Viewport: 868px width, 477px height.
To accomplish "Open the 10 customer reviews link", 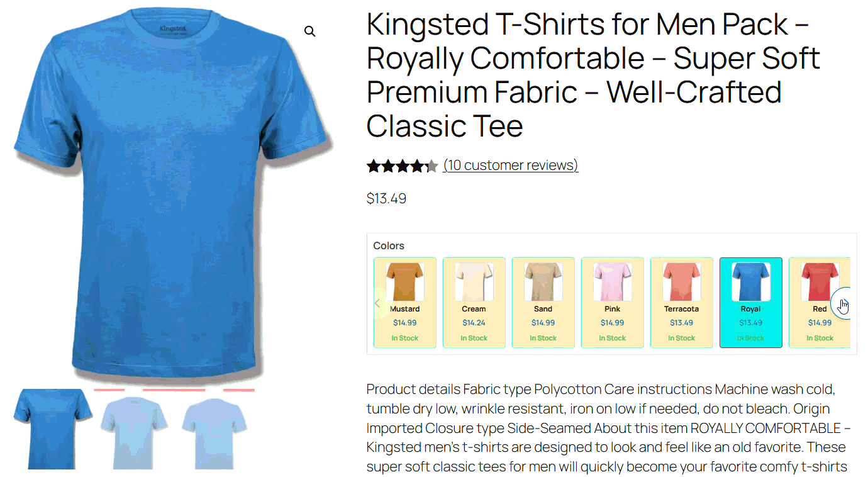I will coord(511,166).
